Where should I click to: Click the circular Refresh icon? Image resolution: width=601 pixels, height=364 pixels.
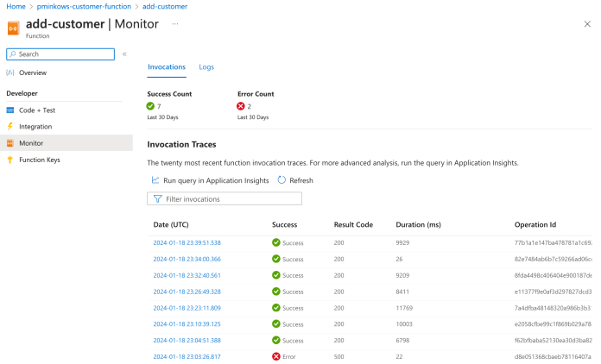click(x=282, y=180)
